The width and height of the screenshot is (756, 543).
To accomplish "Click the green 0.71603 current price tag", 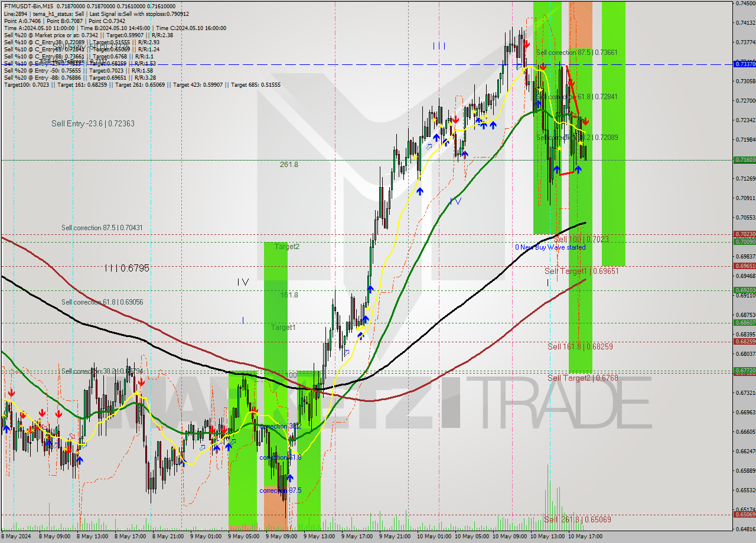I will tap(744, 160).
